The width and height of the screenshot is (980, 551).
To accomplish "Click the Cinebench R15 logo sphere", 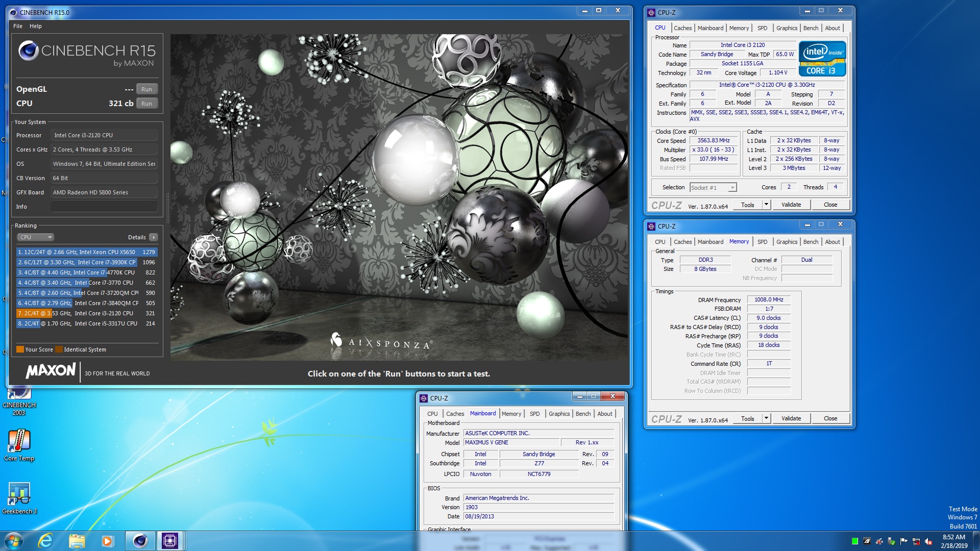I will 29,51.
